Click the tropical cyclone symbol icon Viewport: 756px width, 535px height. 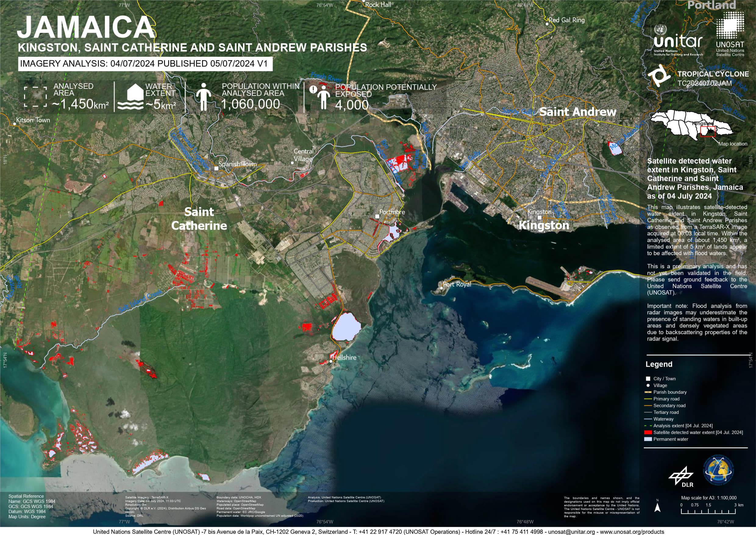(660, 75)
